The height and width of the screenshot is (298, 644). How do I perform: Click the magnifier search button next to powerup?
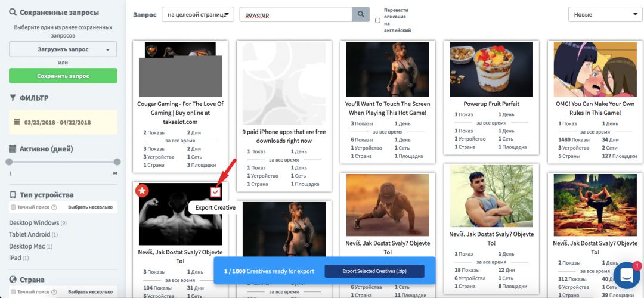tap(360, 14)
